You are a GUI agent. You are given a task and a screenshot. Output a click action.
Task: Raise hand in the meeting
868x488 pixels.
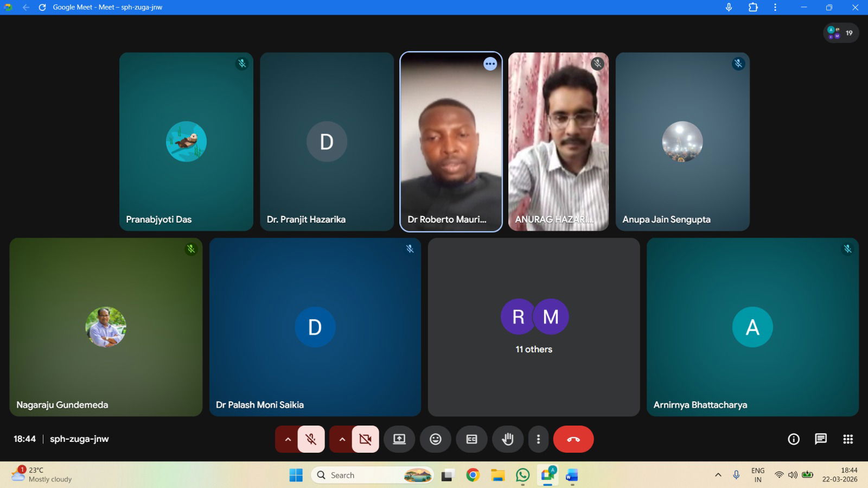pyautogui.click(x=507, y=439)
